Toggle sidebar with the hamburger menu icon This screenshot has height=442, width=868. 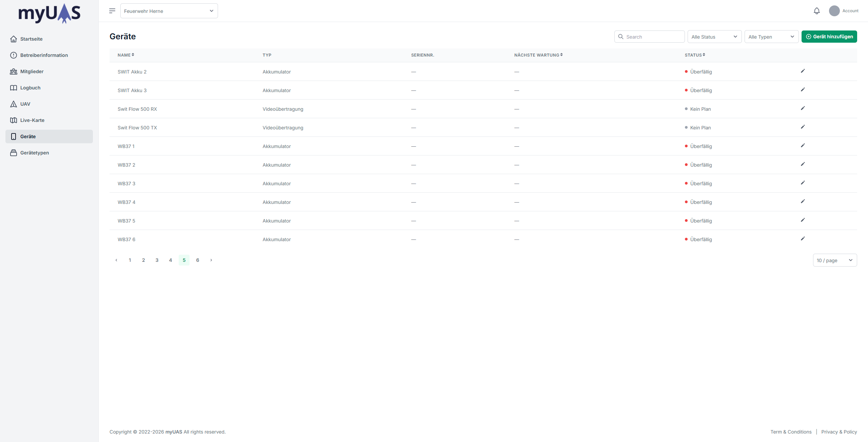click(112, 11)
